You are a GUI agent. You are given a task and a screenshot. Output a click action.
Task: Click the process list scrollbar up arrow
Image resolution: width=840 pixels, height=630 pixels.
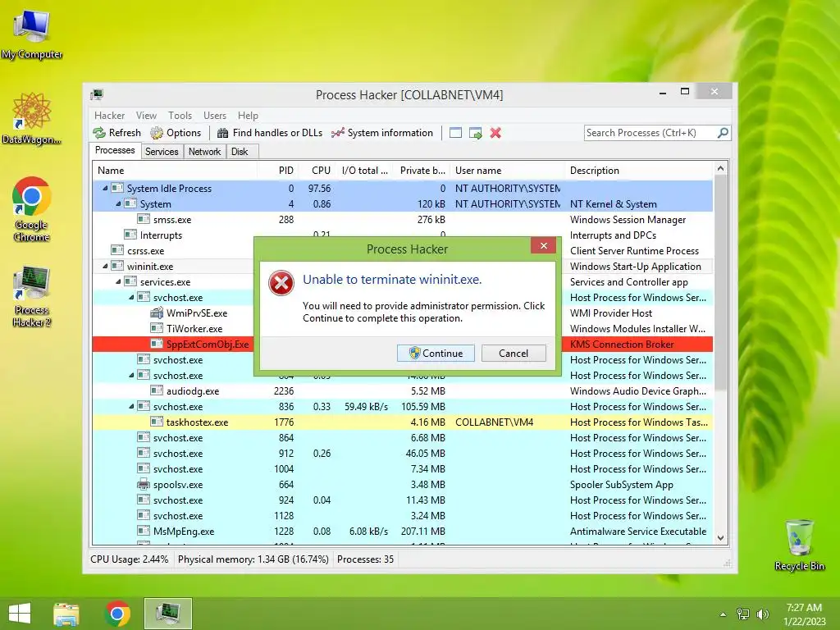coord(720,169)
